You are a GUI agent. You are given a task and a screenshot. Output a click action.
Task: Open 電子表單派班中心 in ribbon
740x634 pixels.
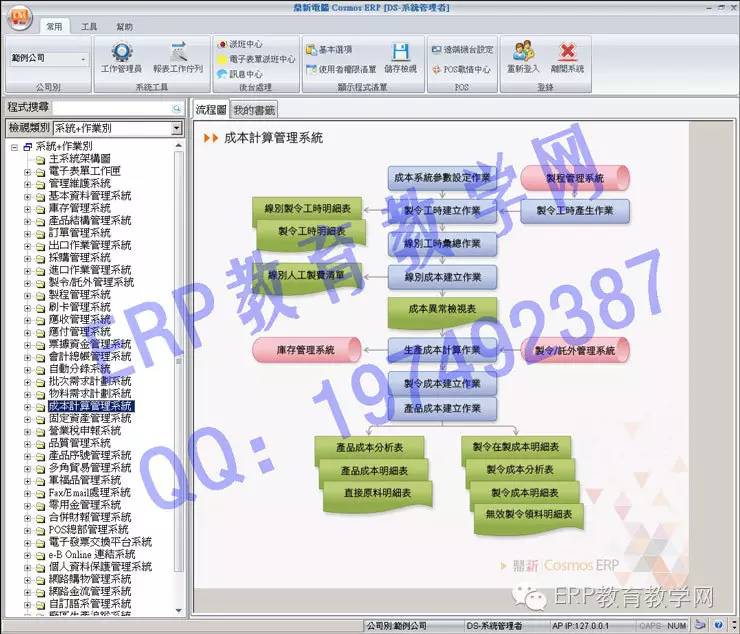(x=256, y=59)
